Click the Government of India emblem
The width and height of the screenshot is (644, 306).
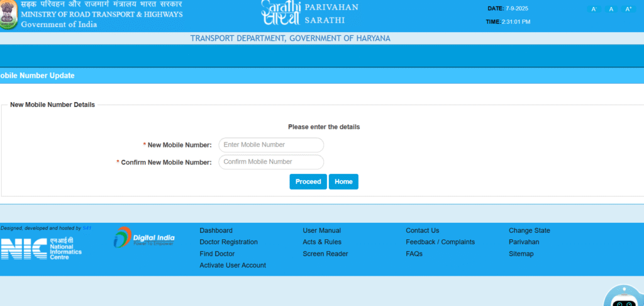coord(8,15)
